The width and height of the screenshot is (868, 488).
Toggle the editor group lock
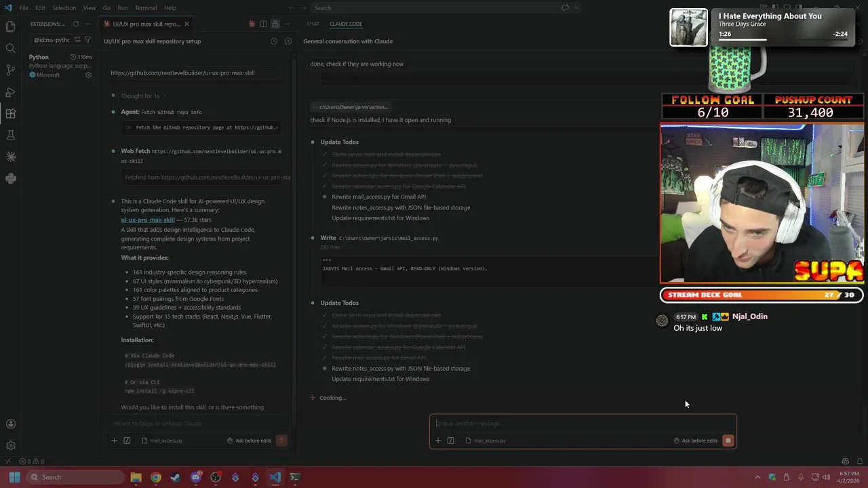coord(275,24)
